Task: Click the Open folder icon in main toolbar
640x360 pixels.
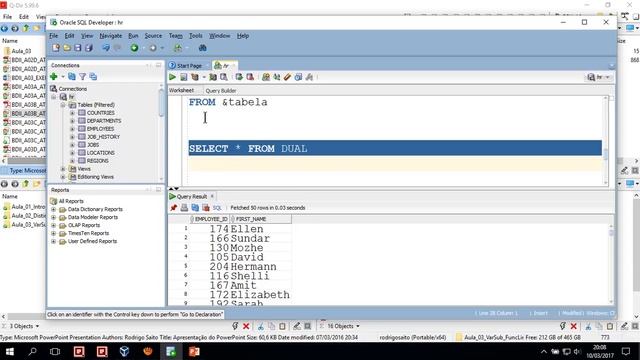Action: click(67, 48)
